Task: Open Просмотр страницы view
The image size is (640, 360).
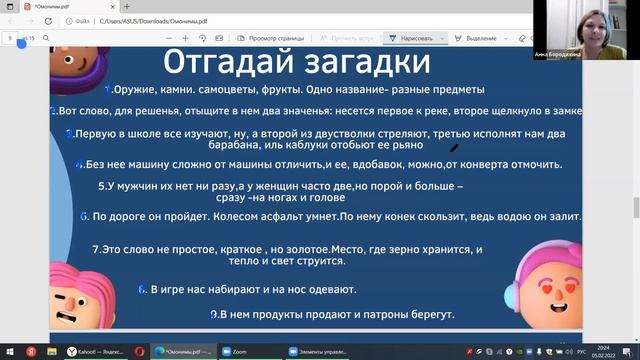Action: [x=271, y=38]
